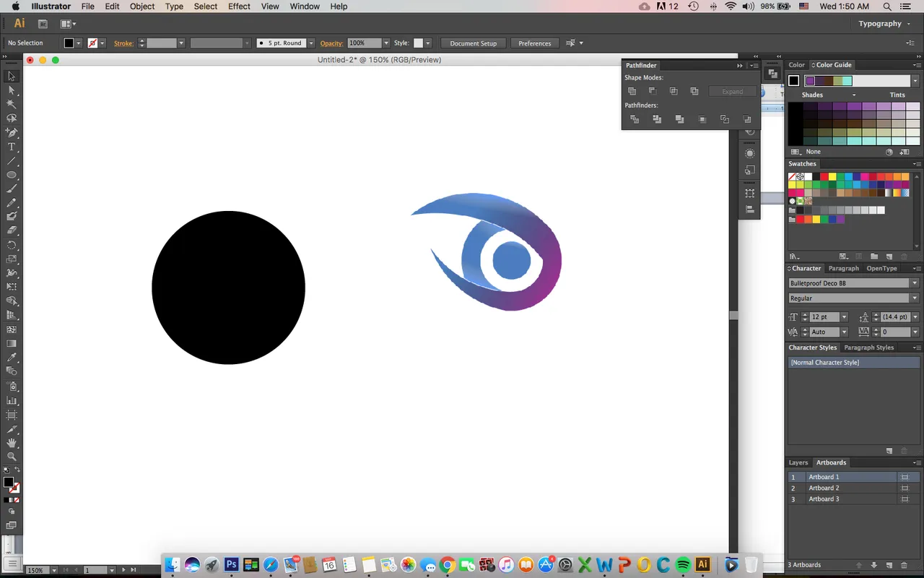The image size is (924, 578).
Task: Open the Typography workspace switcher
Action: [884, 23]
